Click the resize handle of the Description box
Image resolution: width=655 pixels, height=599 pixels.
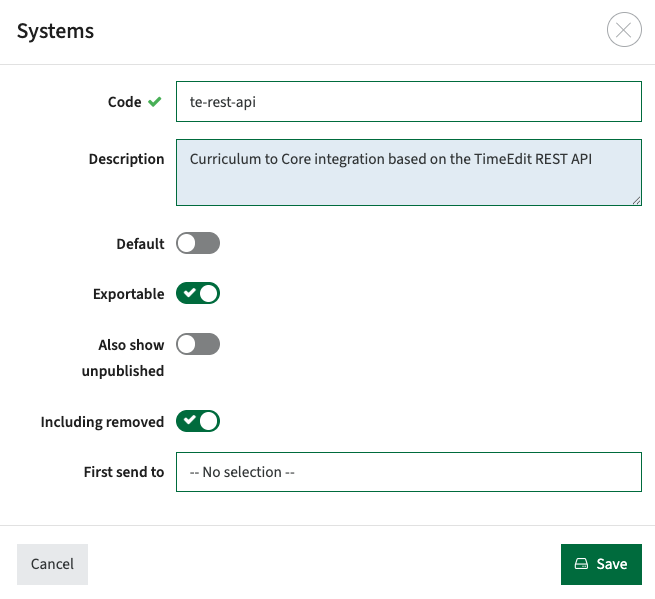pos(636,201)
